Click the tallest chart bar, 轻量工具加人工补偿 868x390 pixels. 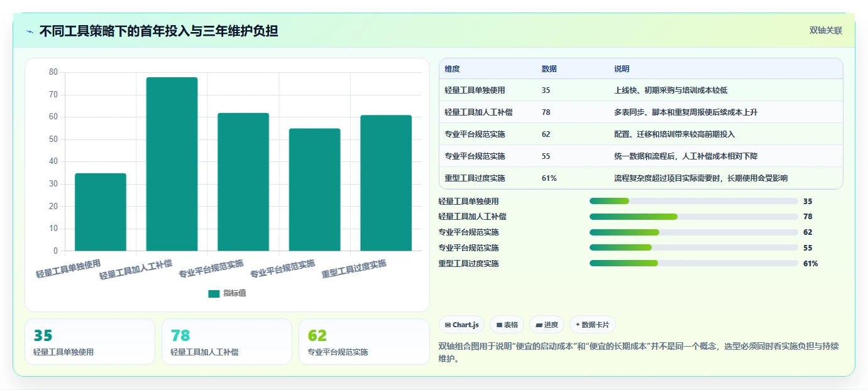click(x=172, y=164)
